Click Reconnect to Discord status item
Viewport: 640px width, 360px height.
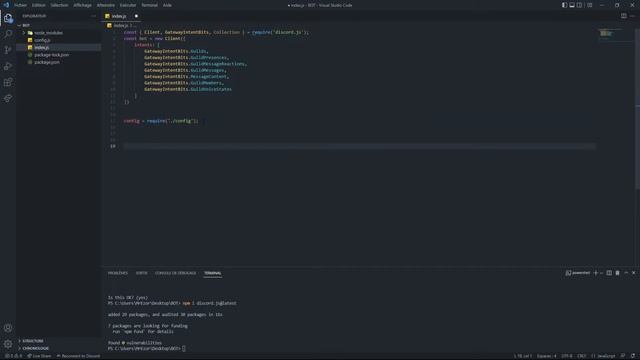[78, 356]
